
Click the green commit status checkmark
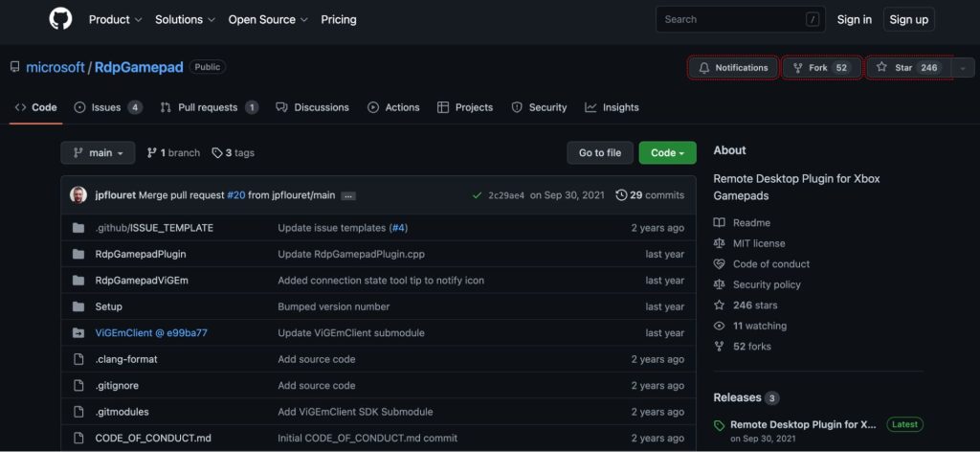[x=477, y=195]
